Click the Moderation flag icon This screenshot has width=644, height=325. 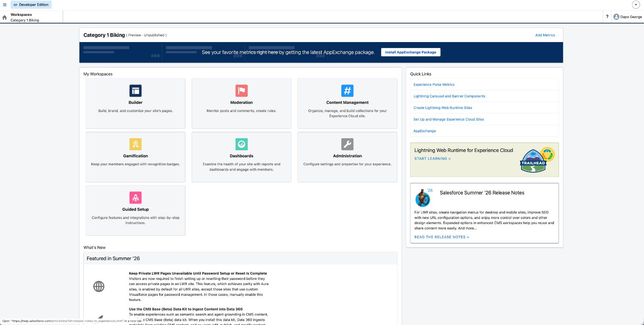[241, 91]
